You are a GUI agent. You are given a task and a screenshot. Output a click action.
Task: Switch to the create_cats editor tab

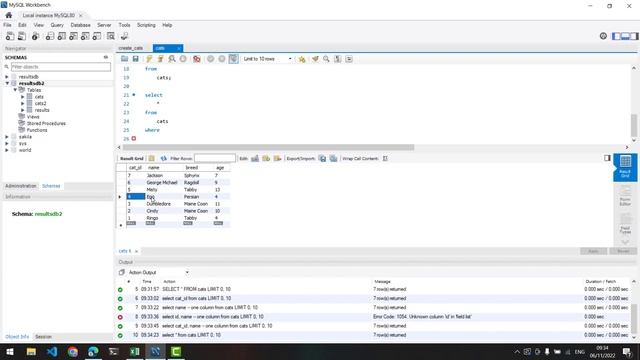point(131,48)
